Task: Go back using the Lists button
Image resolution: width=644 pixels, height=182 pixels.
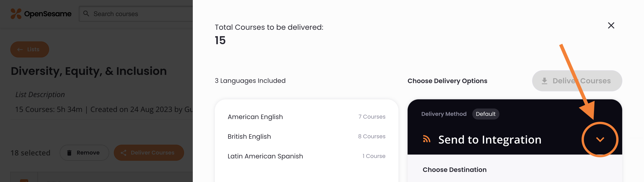Action: 30,49
